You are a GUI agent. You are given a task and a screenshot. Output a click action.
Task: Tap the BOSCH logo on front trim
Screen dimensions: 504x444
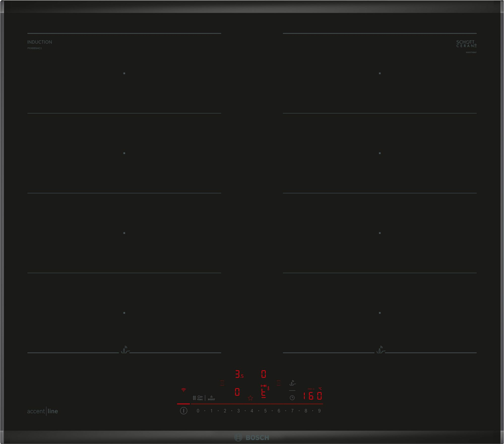(x=252, y=437)
